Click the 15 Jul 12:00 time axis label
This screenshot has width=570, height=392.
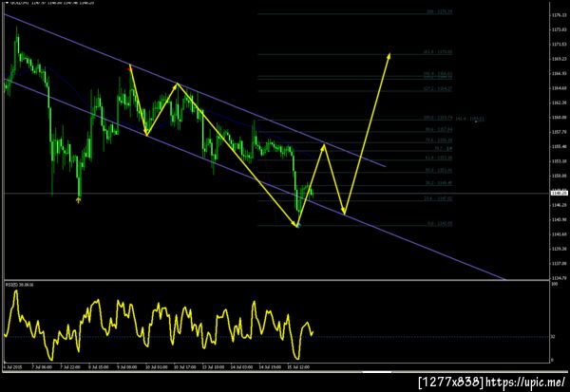298,367
